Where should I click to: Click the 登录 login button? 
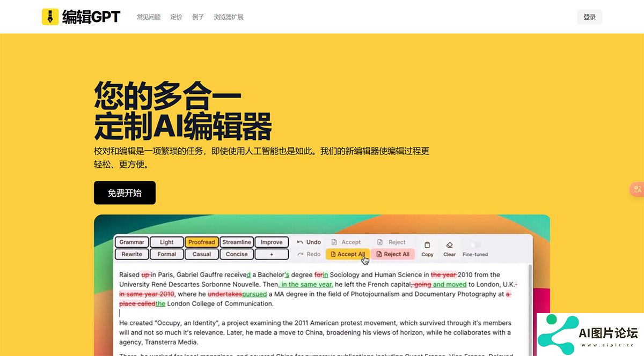tap(589, 17)
